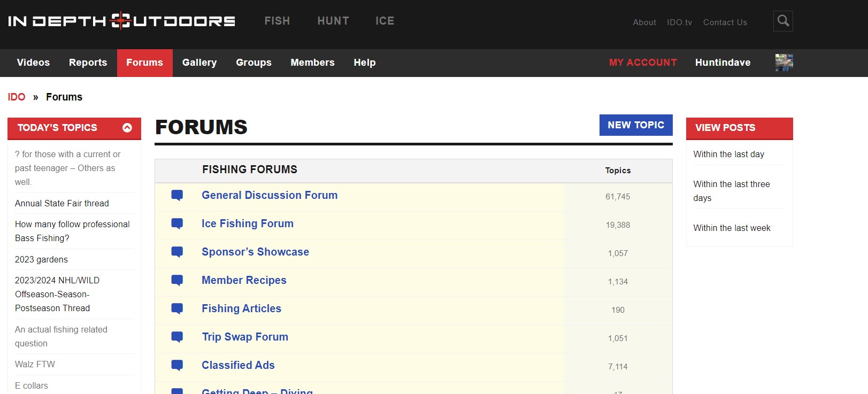Click topic count 19,388
The width and height of the screenshot is (868, 394).
pos(618,225)
